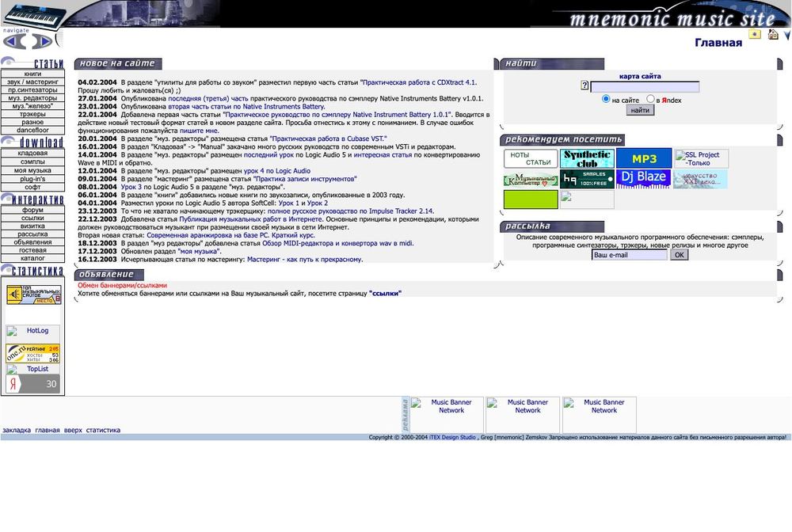
Task: Click the search help question mark icon
Action: coord(584,85)
